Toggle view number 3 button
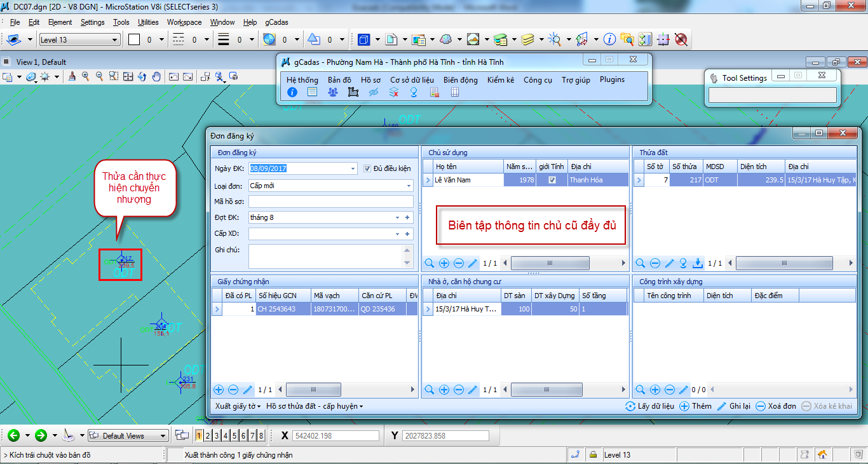Image resolution: width=868 pixels, height=464 pixels. (217, 435)
